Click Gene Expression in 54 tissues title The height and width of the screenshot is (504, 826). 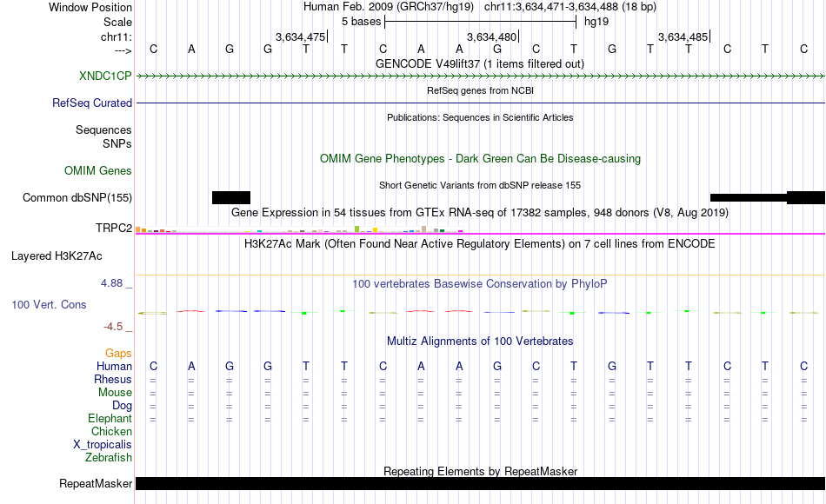pos(480,213)
